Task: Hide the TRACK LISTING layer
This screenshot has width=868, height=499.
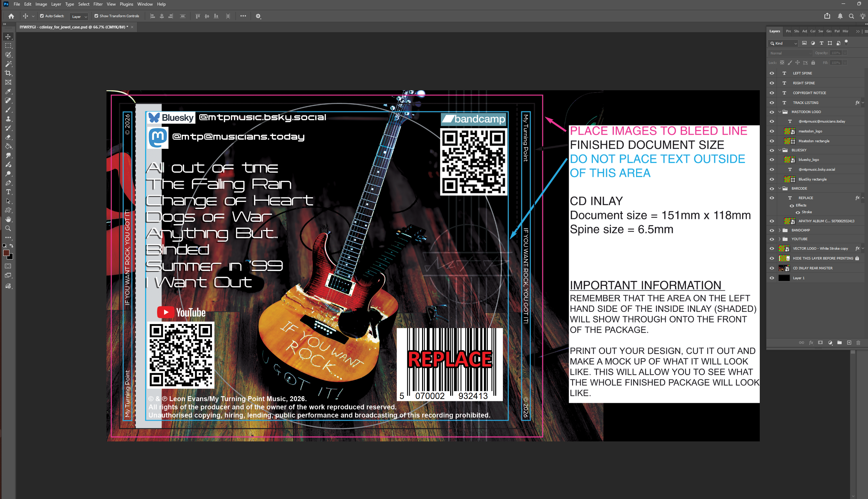Action: (772, 103)
